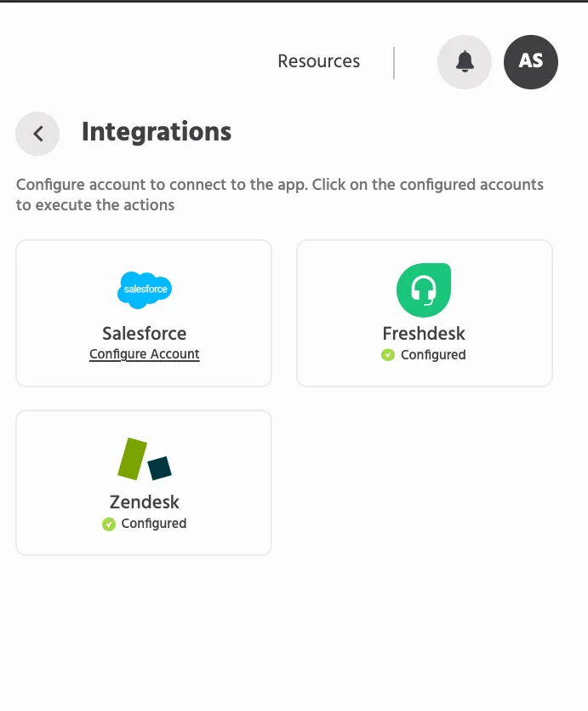Open the Freshdesk integration card

coord(425,313)
